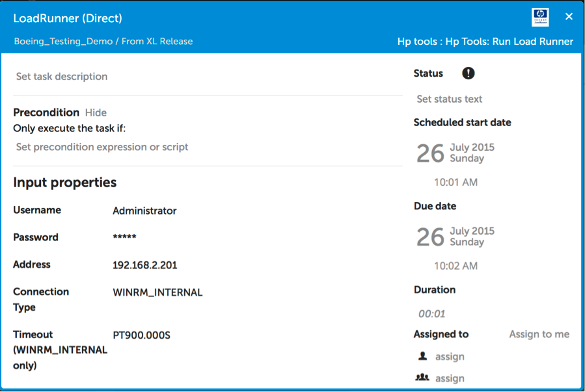Click the single user assign icon
This screenshot has height=392, width=585.
[422, 356]
